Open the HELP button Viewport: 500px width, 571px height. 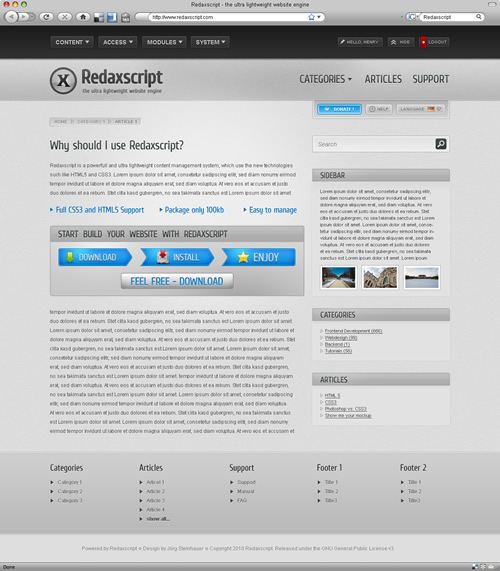pos(379,109)
